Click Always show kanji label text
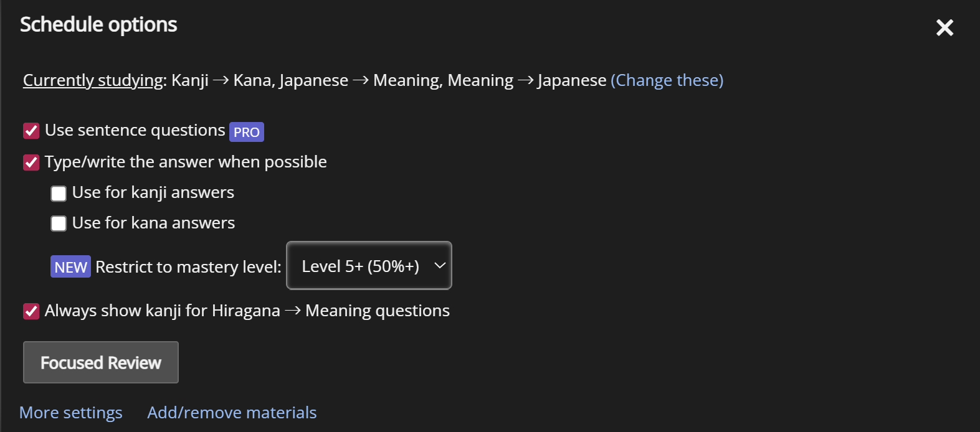 [247, 311]
